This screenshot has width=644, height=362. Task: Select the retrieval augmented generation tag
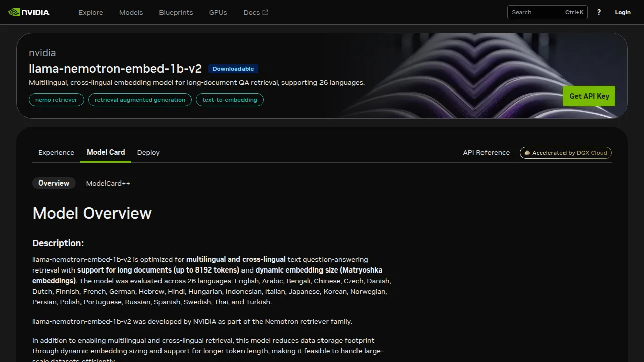tap(140, 100)
